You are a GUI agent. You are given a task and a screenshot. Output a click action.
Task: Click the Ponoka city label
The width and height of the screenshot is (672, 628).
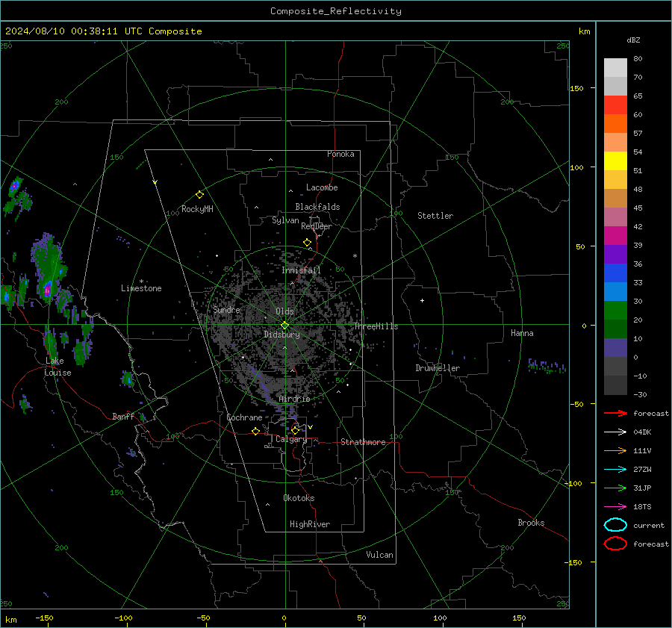(340, 154)
